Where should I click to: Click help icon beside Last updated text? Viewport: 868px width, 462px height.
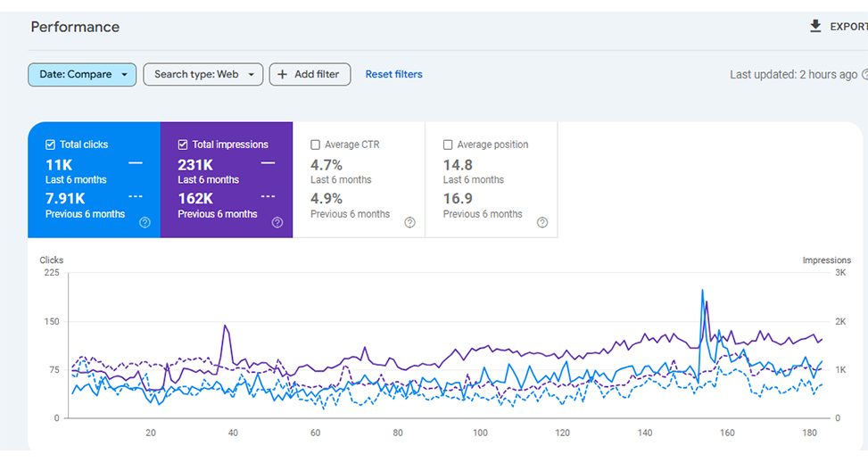[x=864, y=75]
